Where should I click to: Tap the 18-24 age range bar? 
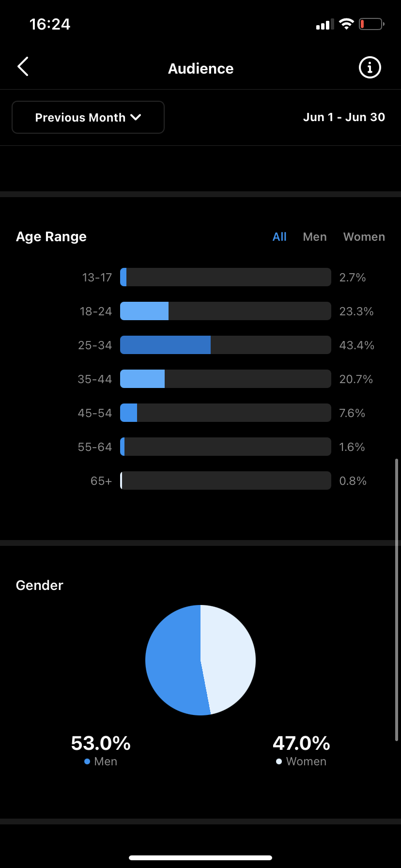click(225, 311)
